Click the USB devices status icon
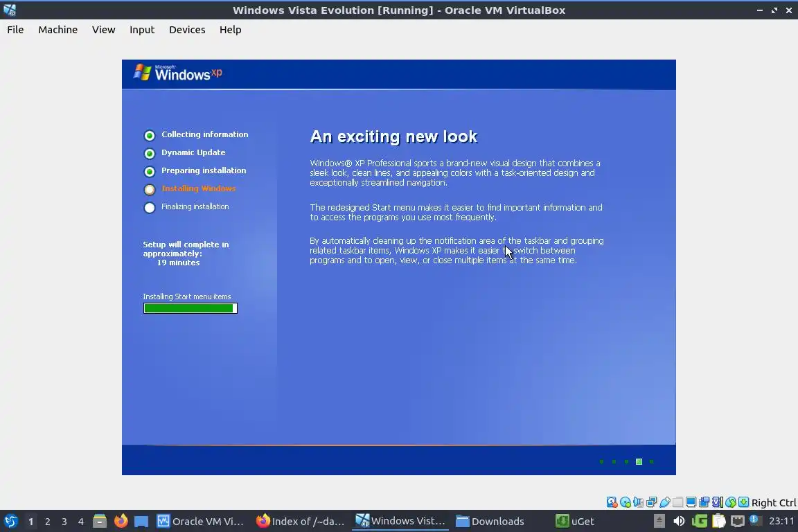The height and width of the screenshot is (532, 798). 665,502
